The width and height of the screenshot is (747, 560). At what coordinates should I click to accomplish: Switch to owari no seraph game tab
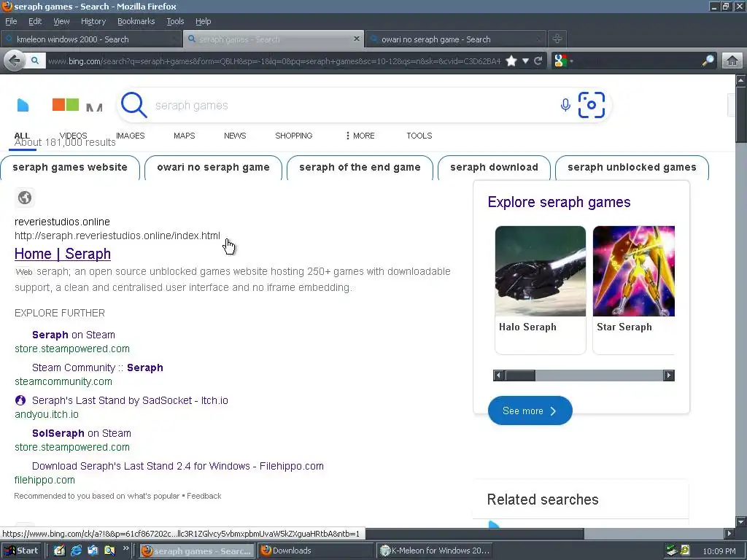[x=455, y=39]
